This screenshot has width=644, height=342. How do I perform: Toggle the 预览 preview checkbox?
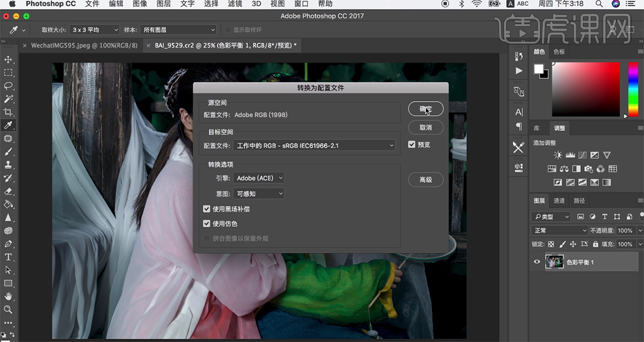coord(412,145)
